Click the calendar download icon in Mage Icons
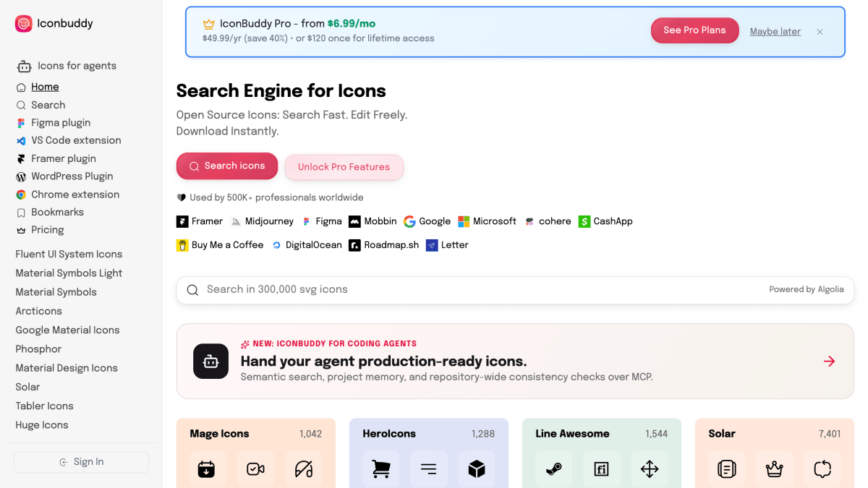 206,469
